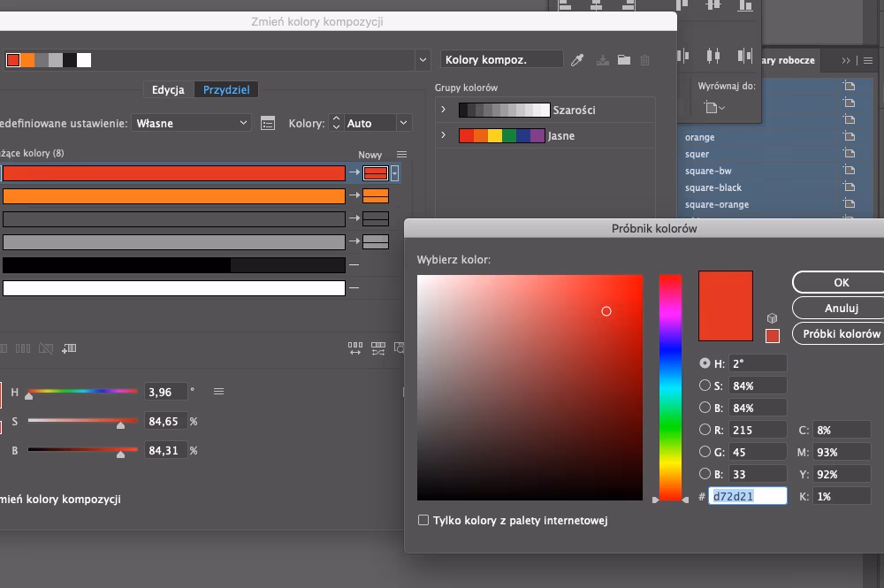Select the artboards panel tab ending in robocze
This screenshot has height=588, width=884.
coord(788,60)
